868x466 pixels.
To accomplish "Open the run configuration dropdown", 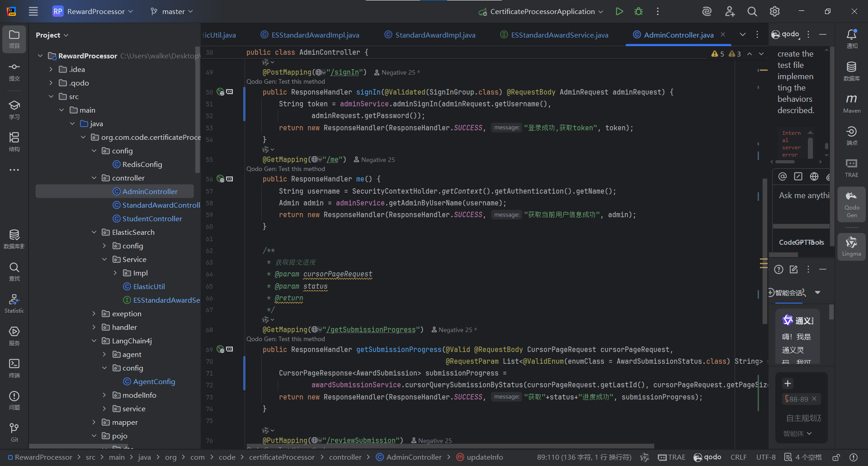I will [542, 11].
